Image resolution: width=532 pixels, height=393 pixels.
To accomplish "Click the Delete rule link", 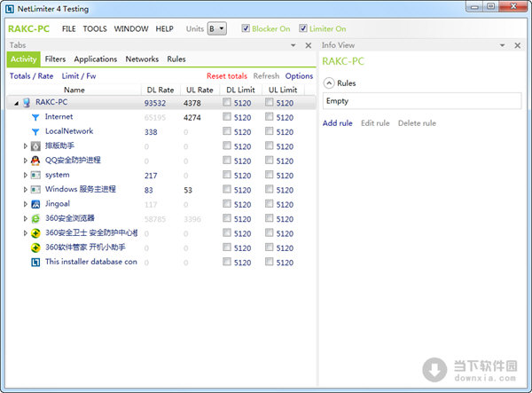I will pyautogui.click(x=417, y=123).
